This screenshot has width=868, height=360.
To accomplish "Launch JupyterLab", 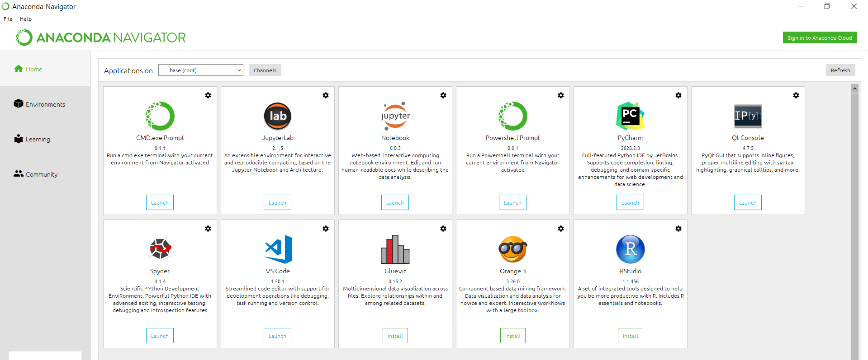I will pyautogui.click(x=277, y=202).
